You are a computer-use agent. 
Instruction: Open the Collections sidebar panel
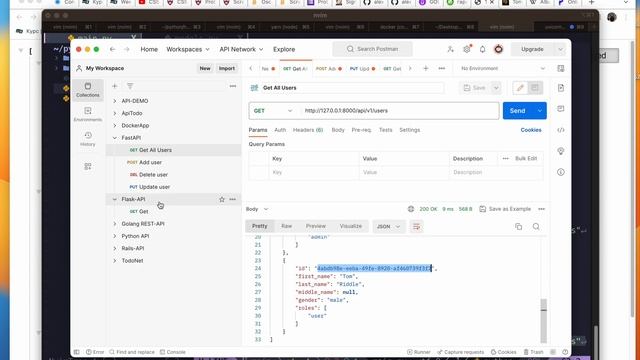click(x=88, y=90)
